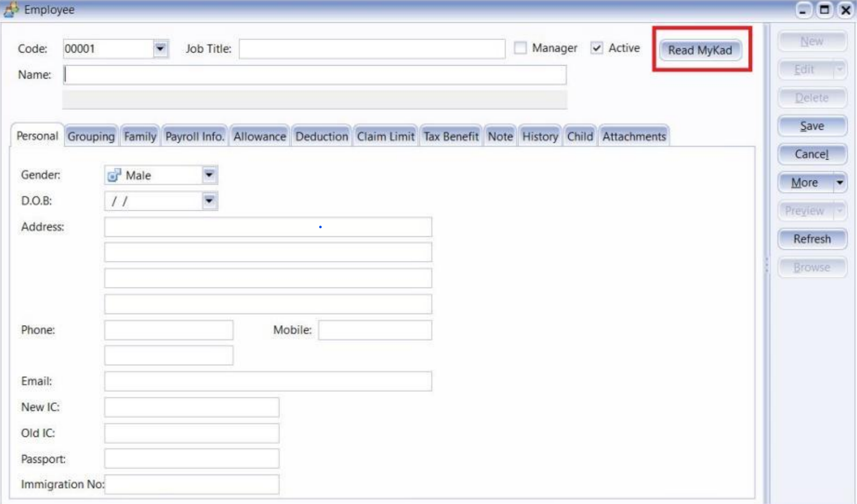Uncheck the Active checkbox
857x504 pixels.
(597, 48)
